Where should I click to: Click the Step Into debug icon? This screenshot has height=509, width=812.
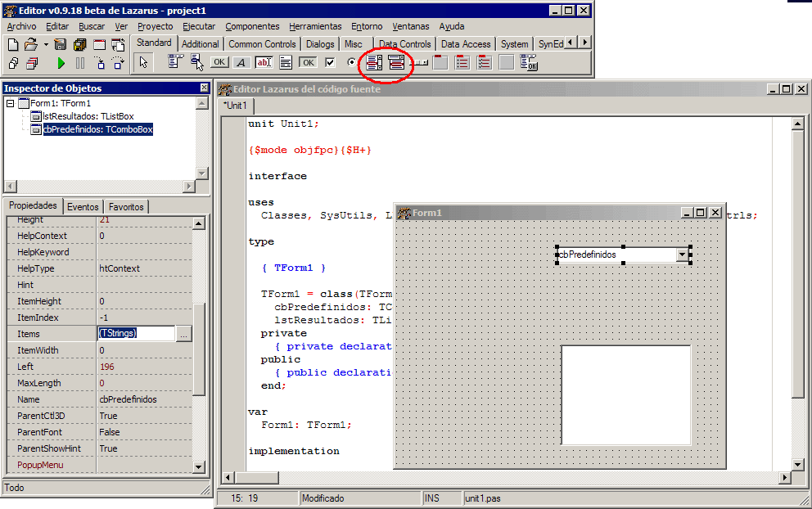(x=99, y=63)
